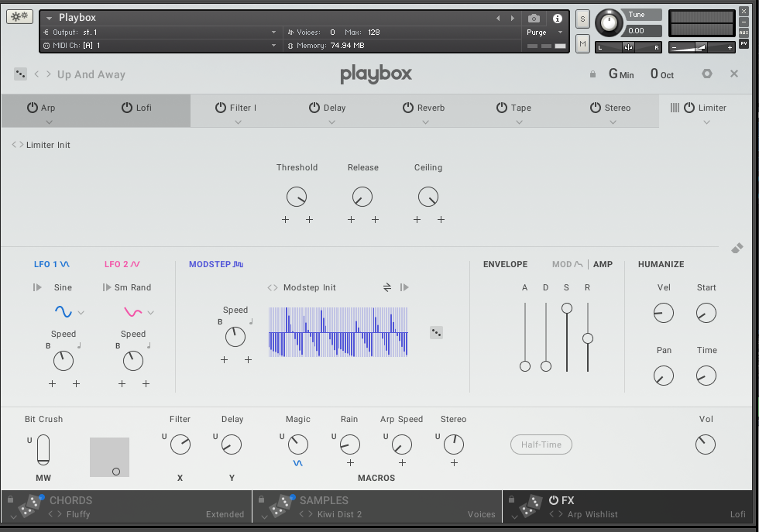Viewport: 759px width, 532px height.
Task: Randomize preset with the dice icon beside Up And Away
Action: [x=20, y=74]
